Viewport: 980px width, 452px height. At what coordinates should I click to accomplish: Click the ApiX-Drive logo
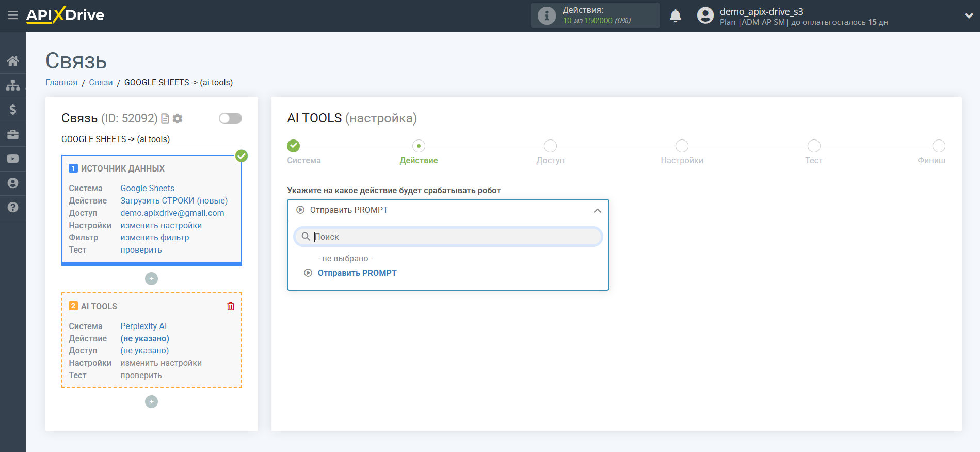tap(65, 15)
